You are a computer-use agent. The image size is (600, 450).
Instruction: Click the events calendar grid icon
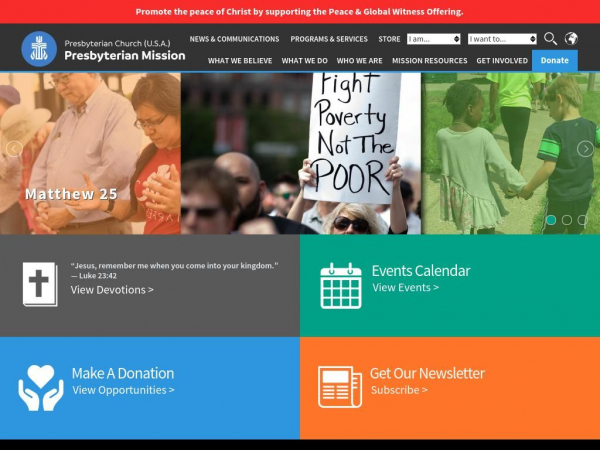point(341,286)
